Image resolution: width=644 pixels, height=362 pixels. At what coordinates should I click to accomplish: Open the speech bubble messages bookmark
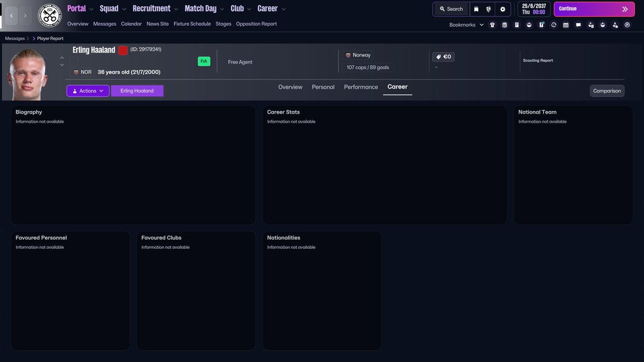point(578,25)
